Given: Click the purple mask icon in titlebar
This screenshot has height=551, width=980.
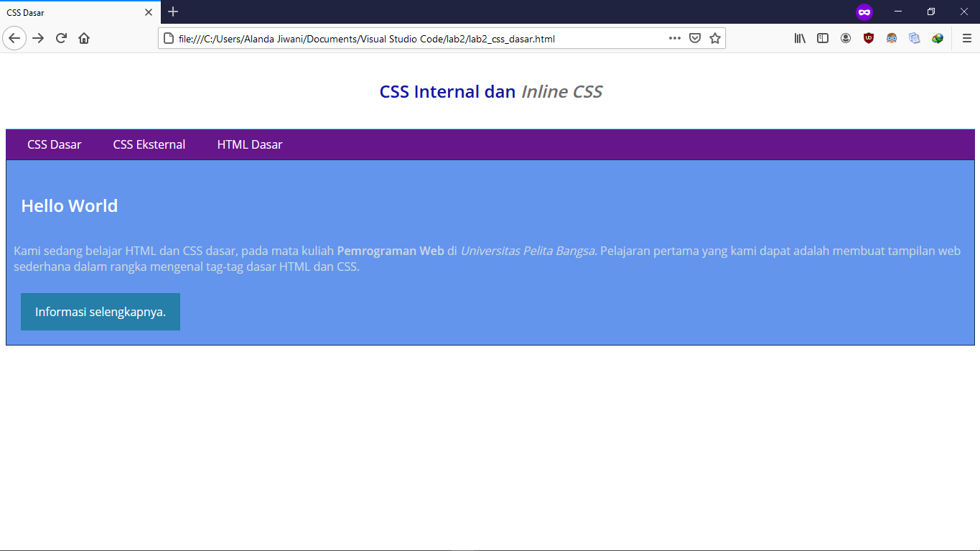Looking at the screenshot, I should (x=864, y=12).
